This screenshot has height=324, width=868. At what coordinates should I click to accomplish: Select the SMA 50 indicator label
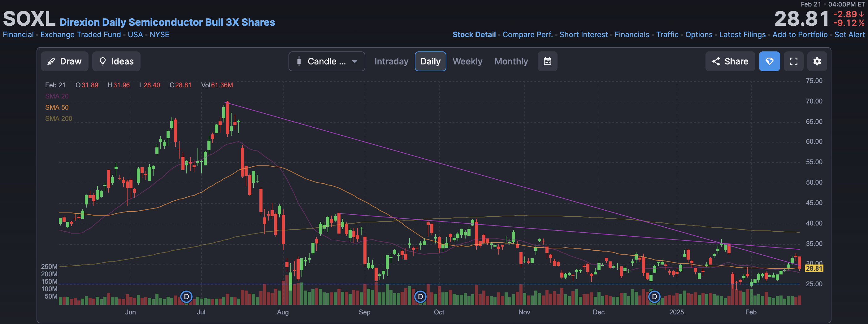point(57,107)
